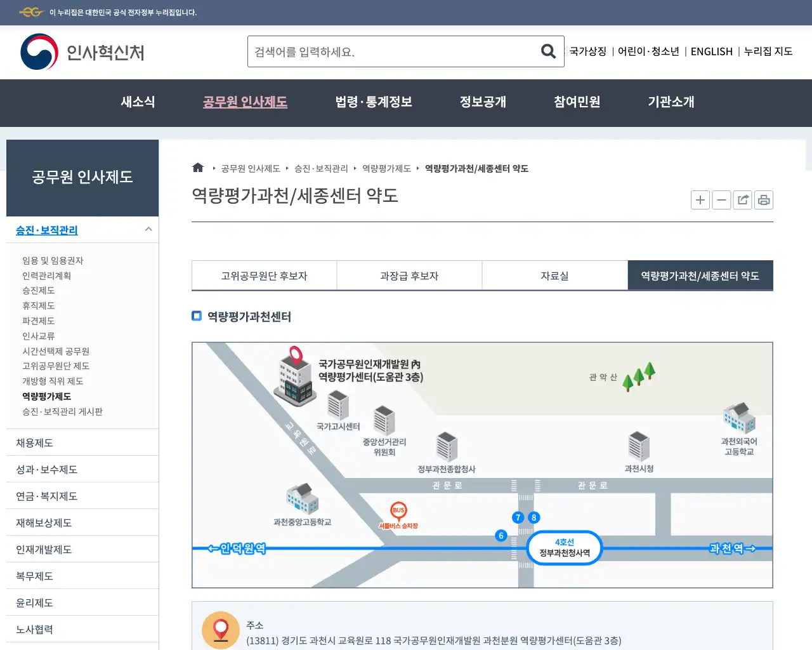Switch to the 자료실 tab
812x650 pixels.
(x=554, y=275)
